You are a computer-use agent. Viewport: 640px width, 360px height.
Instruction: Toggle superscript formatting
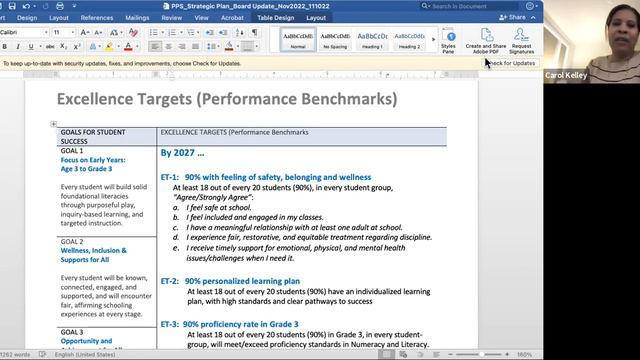(77, 47)
